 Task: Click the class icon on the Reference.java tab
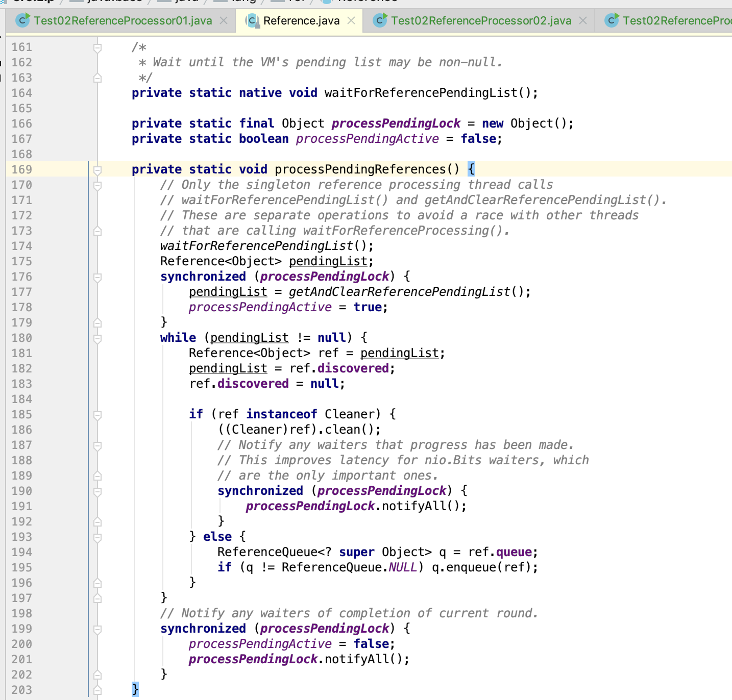point(252,21)
